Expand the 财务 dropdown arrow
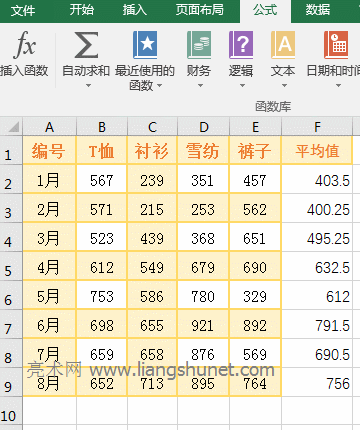Viewport: 360px width, 430px height. tap(200, 86)
